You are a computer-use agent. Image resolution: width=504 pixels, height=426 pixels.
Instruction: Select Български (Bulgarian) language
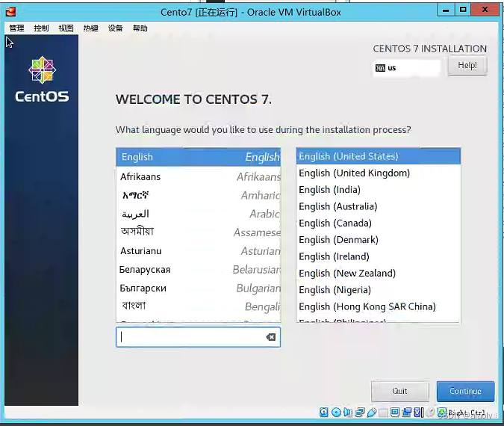pyautogui.click(x=199, y=288)
